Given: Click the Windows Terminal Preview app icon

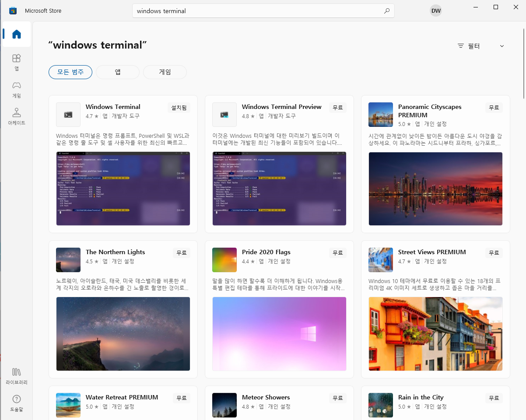Looking at the screenshot, I should [x=224, y=115].
